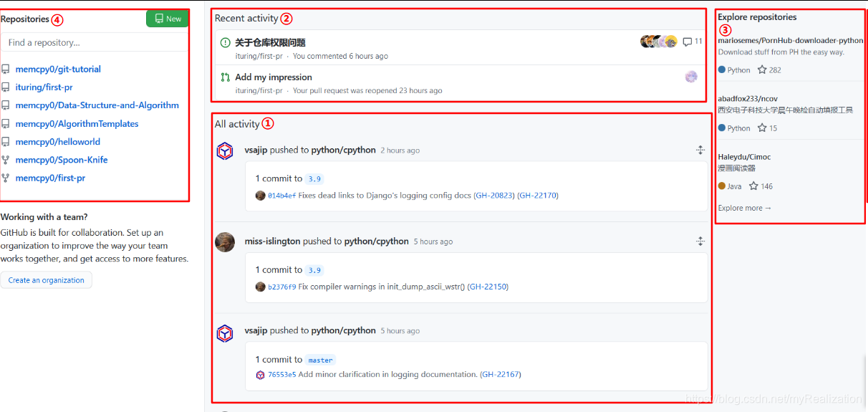Open GH-22170 reference link

coord(537,195)
